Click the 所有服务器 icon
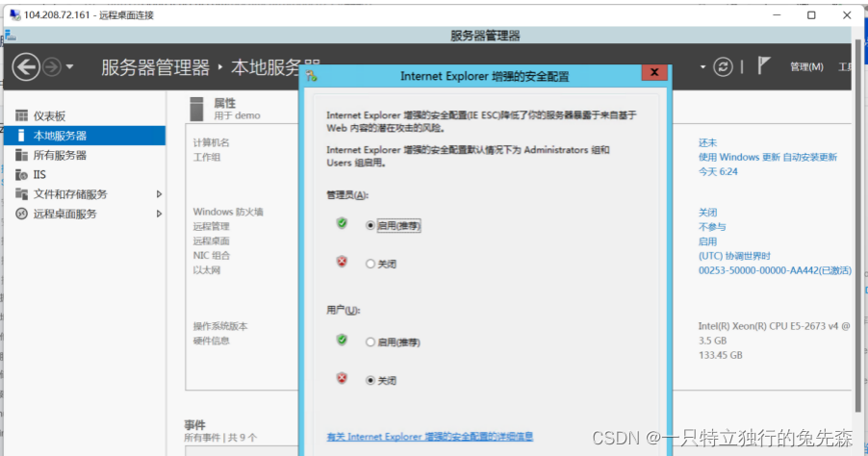868x456 pixels. (x=21, y=155)
